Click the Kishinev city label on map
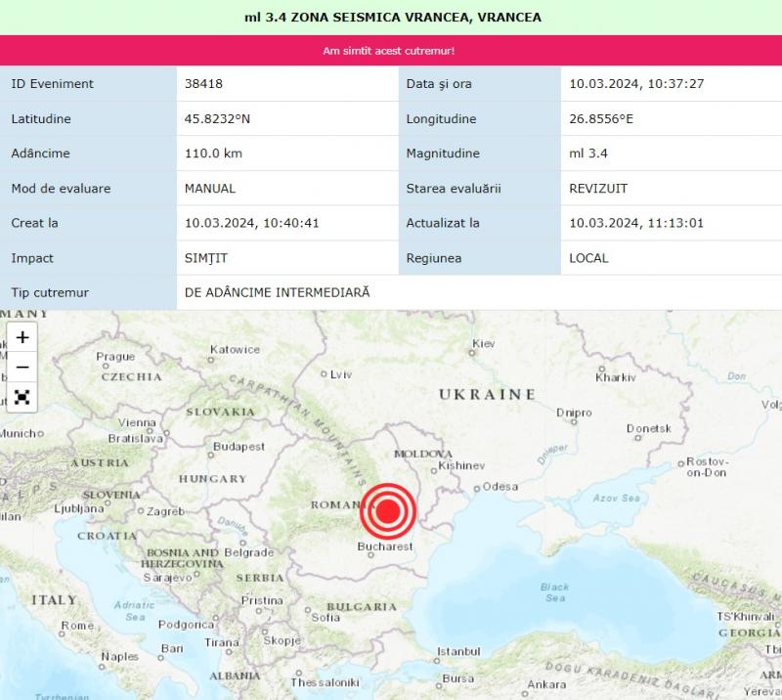The image size is (782, 700). 461,465
